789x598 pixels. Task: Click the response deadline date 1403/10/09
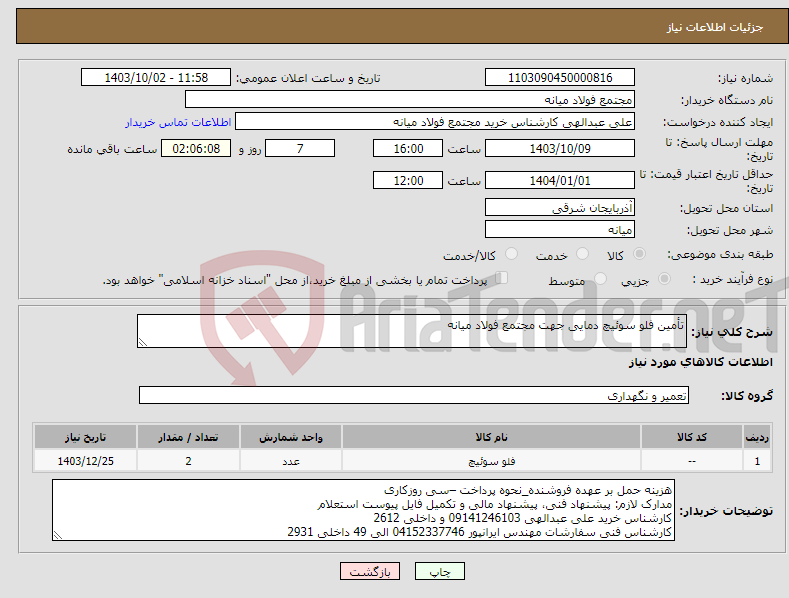point(560,148)
